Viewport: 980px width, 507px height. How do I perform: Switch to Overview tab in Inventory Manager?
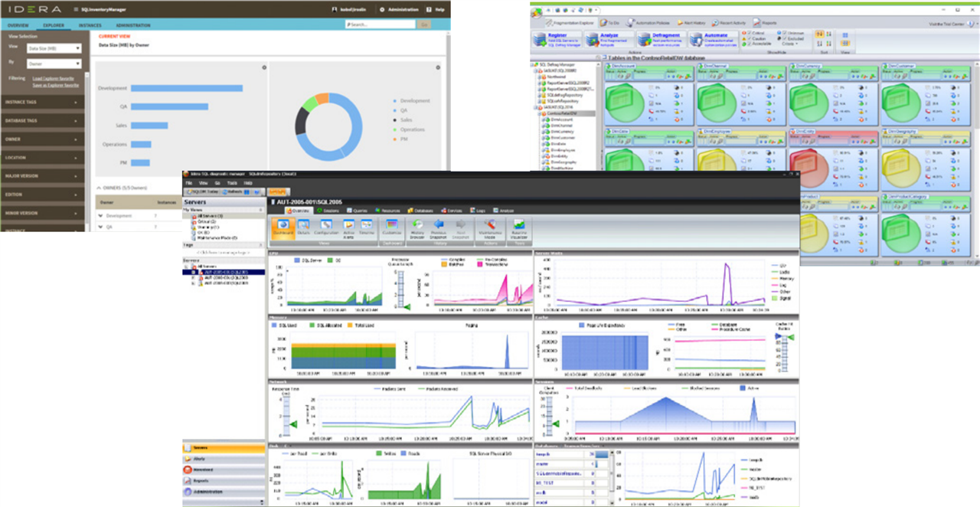18,25
